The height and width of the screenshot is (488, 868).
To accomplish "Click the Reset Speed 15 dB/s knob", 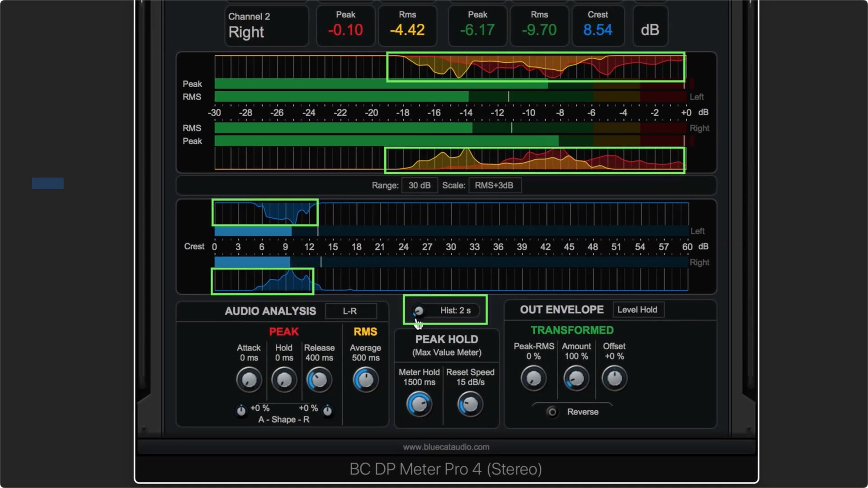I will pyautogui.click(x=470, y=404).
